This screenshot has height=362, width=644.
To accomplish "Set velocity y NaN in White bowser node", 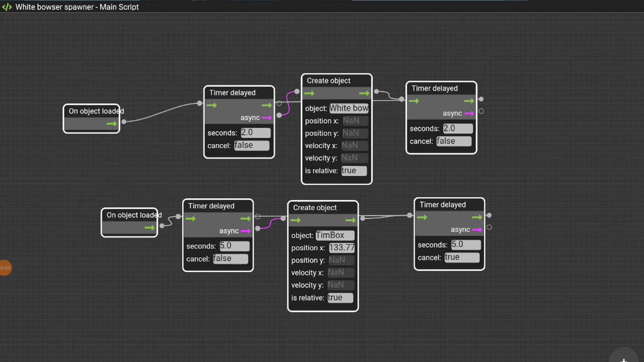I will (x=355, y=158).
